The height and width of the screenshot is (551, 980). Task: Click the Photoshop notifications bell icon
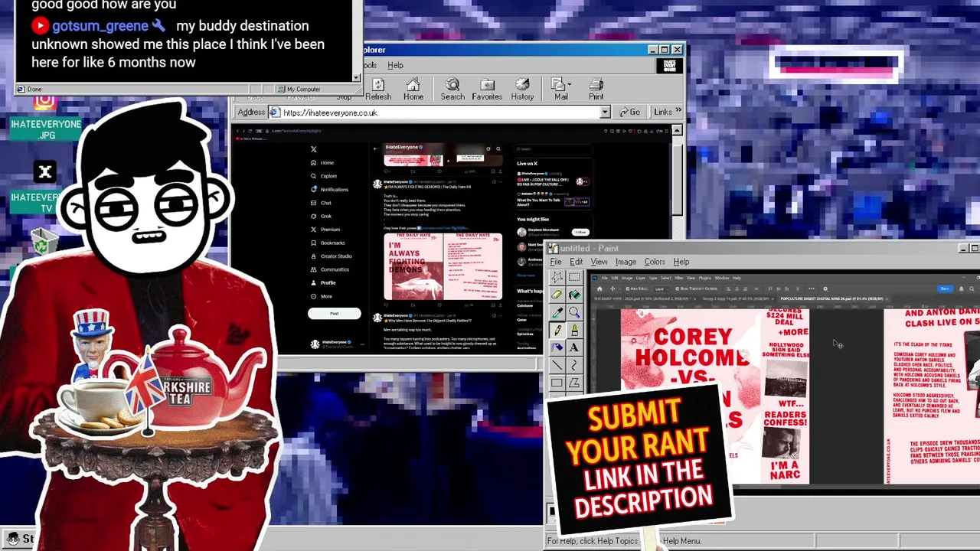click(x=962, y=289)
